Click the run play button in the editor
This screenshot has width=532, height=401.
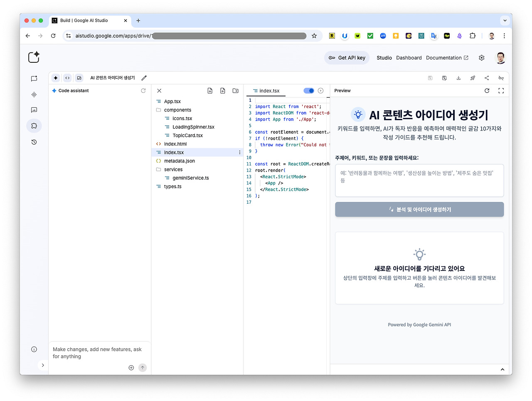tap(320, 91)
